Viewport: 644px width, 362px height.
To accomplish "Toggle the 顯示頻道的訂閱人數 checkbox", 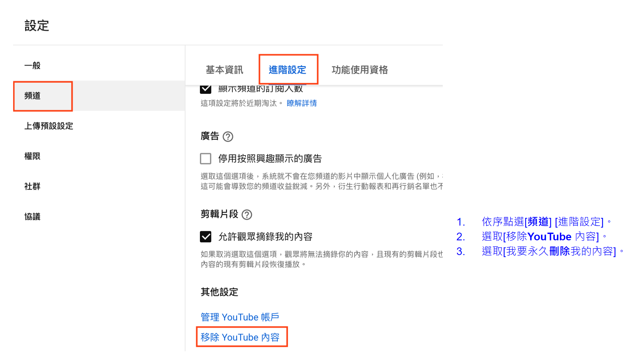I will pos(206,89).
